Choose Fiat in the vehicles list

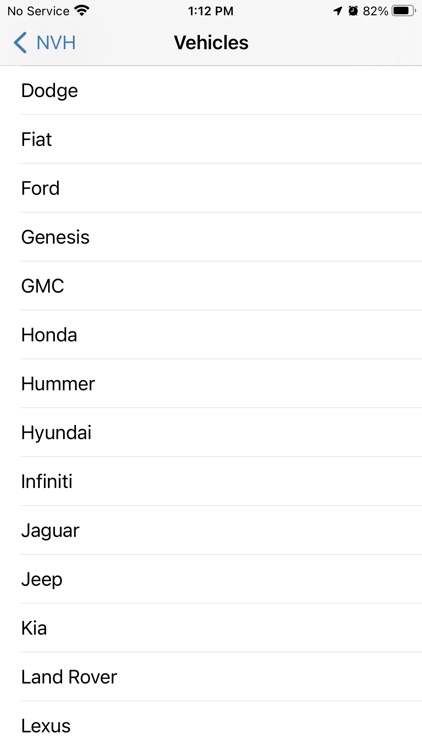click(211, 139)
